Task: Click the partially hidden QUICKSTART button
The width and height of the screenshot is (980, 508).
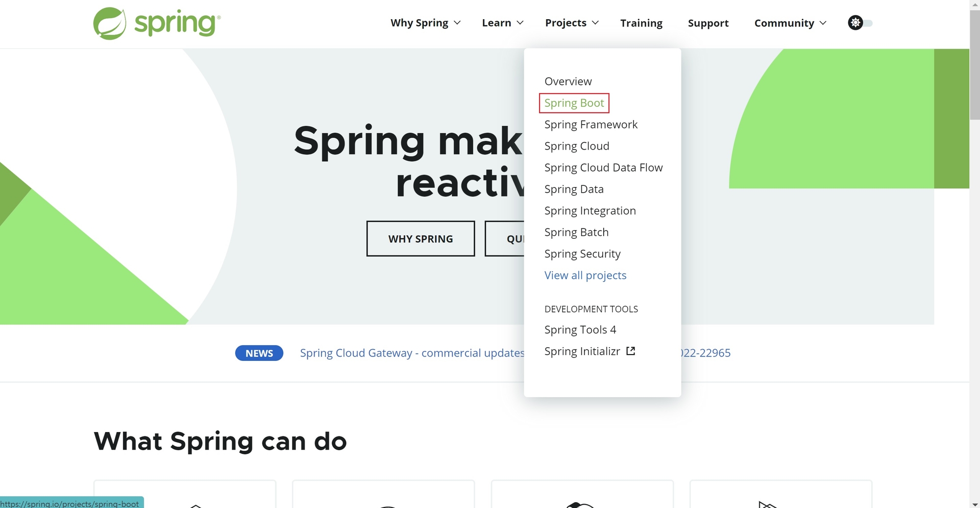Action: pyautogui.click(x=505, y=239)
